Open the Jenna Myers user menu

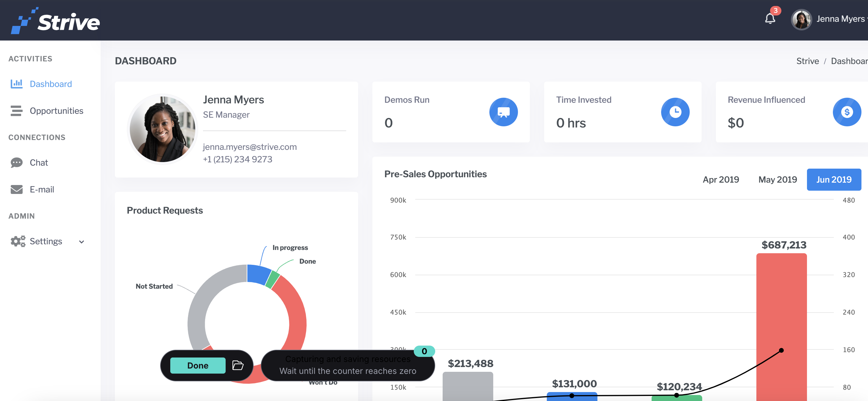click(830, 19)
